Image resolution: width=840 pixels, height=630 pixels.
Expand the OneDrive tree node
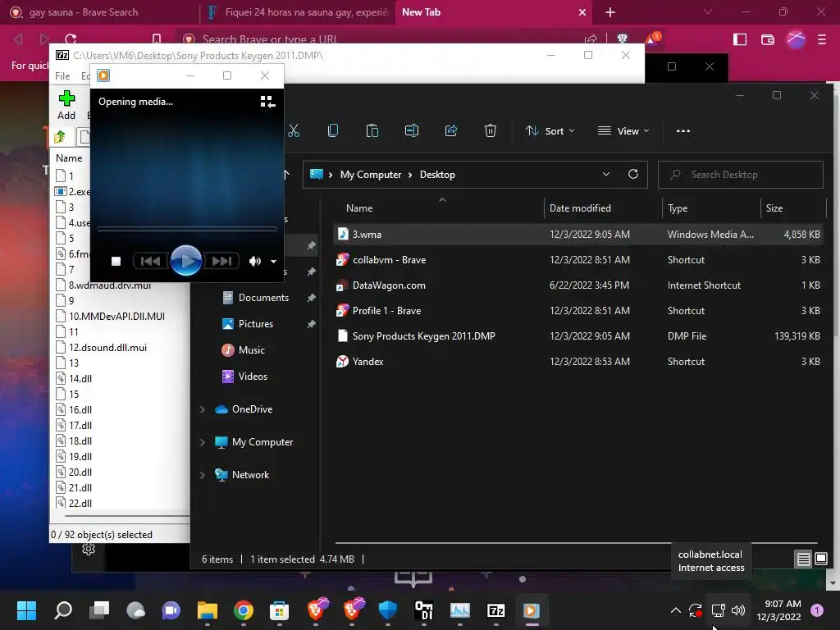tap(203, 409)
